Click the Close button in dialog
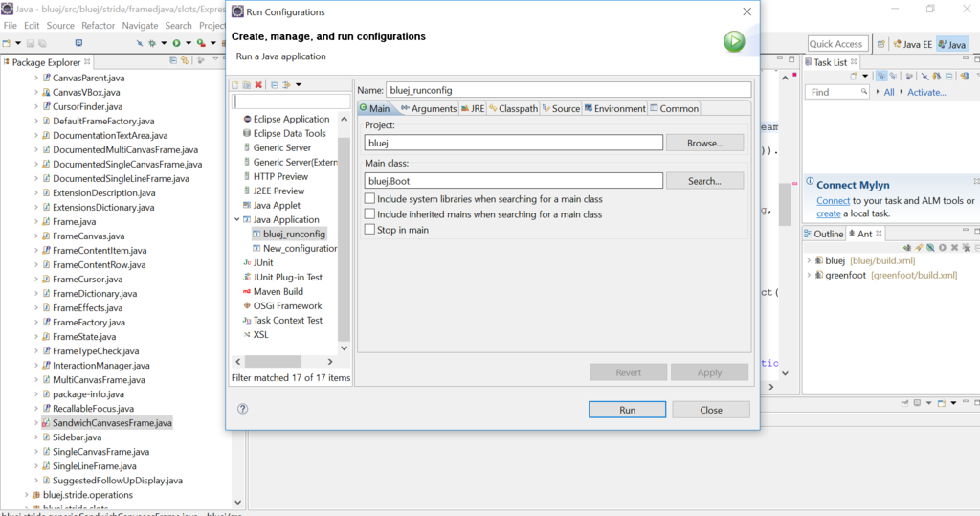Screen dimensions: 980x516 [711, 410]
